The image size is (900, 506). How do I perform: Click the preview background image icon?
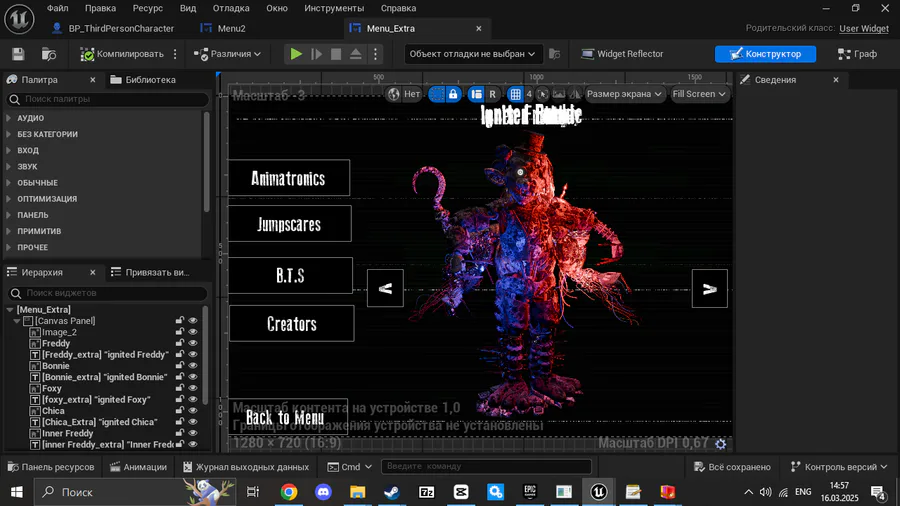558,94
